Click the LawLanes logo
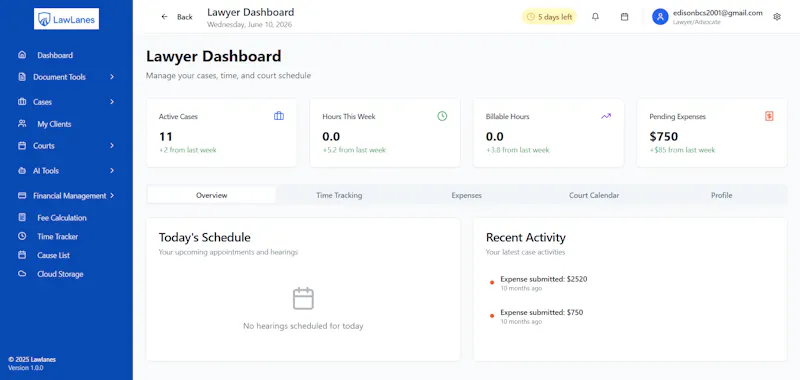800x380 pixels. [x=66, y=19]
